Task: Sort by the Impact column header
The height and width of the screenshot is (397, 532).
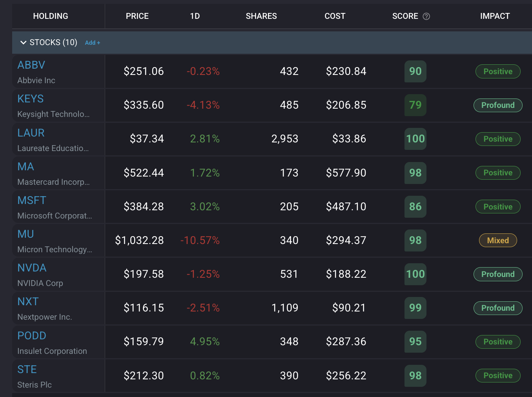Action: pyautogui.click(x=495, y=16)
